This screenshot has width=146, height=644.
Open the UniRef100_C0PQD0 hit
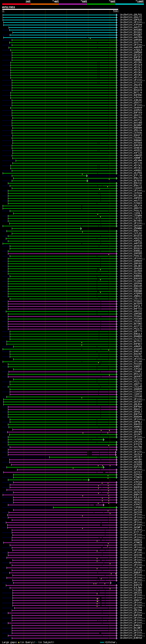tap(131, 507)
